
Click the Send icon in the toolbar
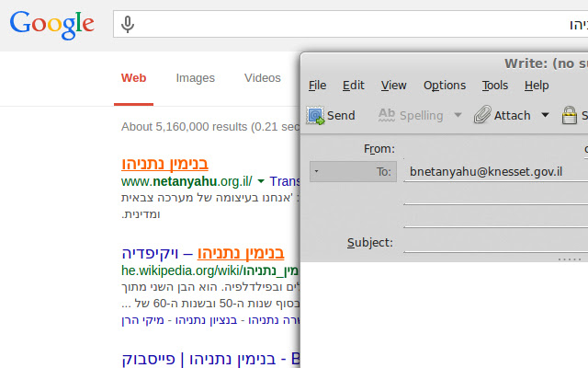(315, 115)
